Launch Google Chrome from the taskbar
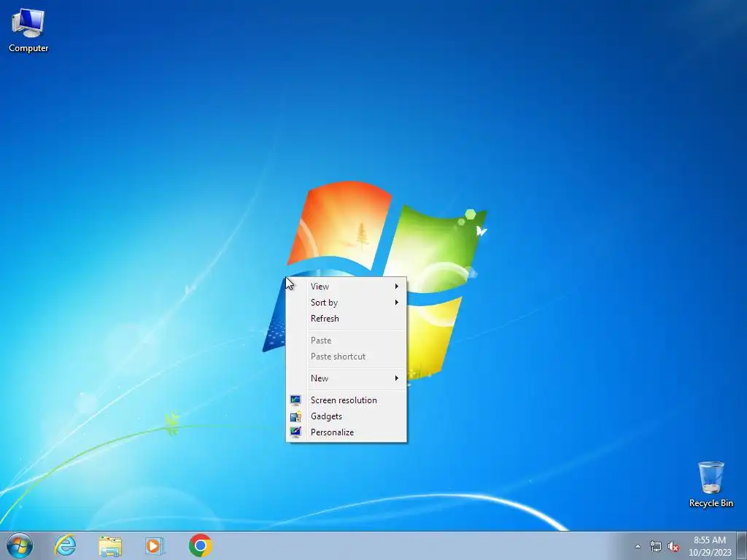Image resolution: width=747 pixels, height=560 pixels. 200,545
